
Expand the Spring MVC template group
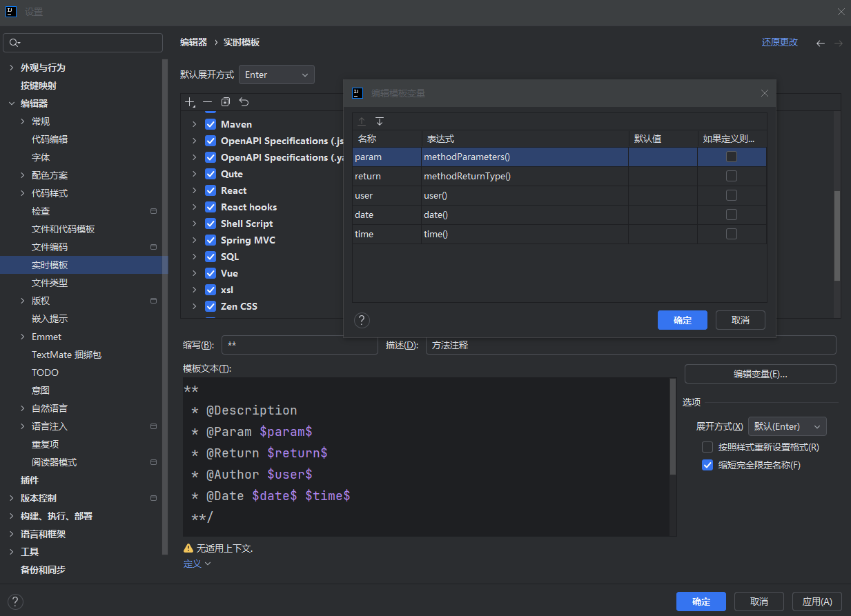click(x=194, y=240)
